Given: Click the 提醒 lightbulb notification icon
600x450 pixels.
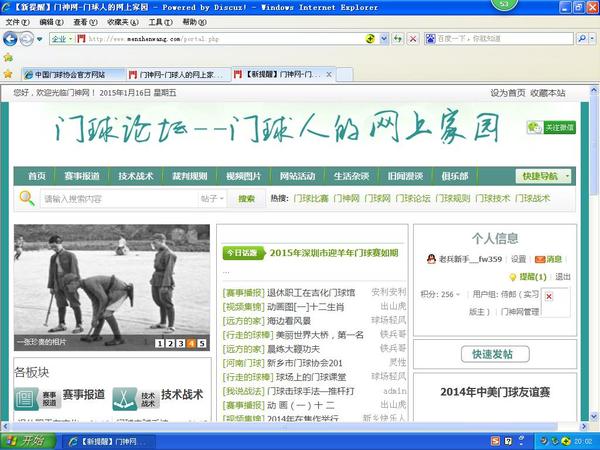Looking at the screenshot, I should (510, 276).
